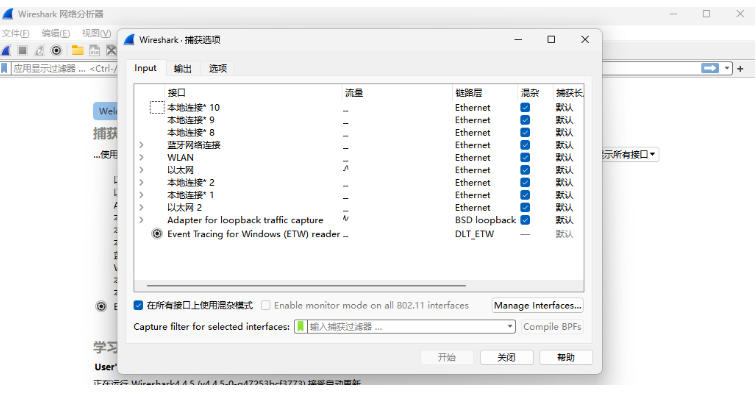Open the 视图(V) menu
Image resolution: width=756 pixels, height=393 pixels.
click(96, 33)
